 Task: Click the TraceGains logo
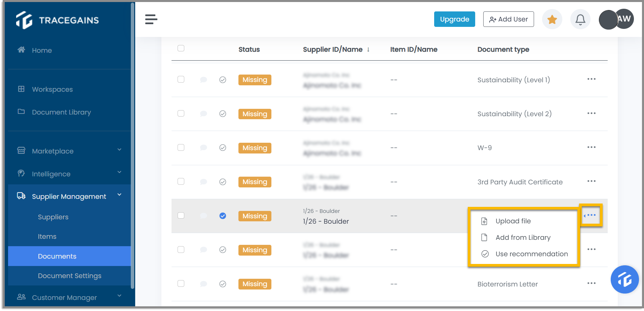(x=57, y=20)
